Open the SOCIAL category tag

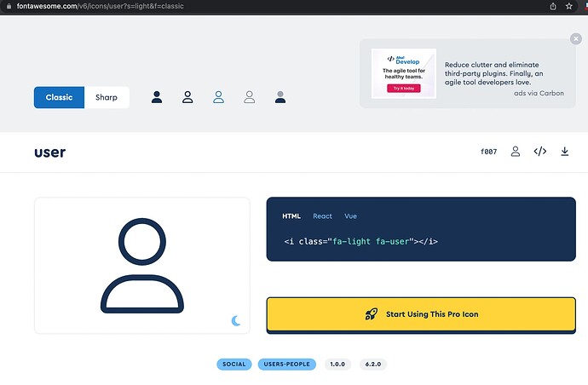point(234,365)
